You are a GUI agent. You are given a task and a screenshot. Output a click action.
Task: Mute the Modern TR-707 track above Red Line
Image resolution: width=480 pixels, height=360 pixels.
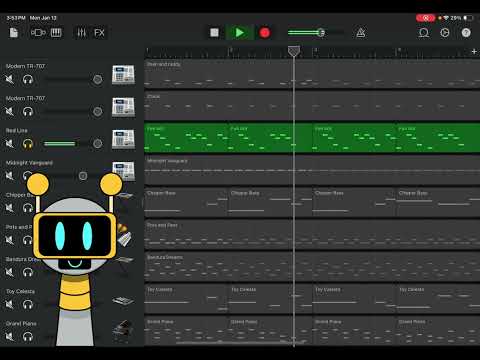pos(10,111)
